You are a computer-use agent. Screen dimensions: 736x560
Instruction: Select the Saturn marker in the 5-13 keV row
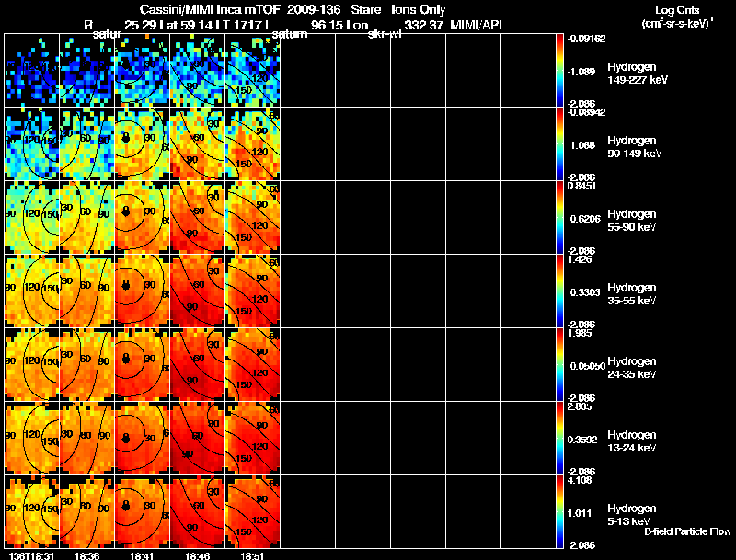(x=126, y=507)
